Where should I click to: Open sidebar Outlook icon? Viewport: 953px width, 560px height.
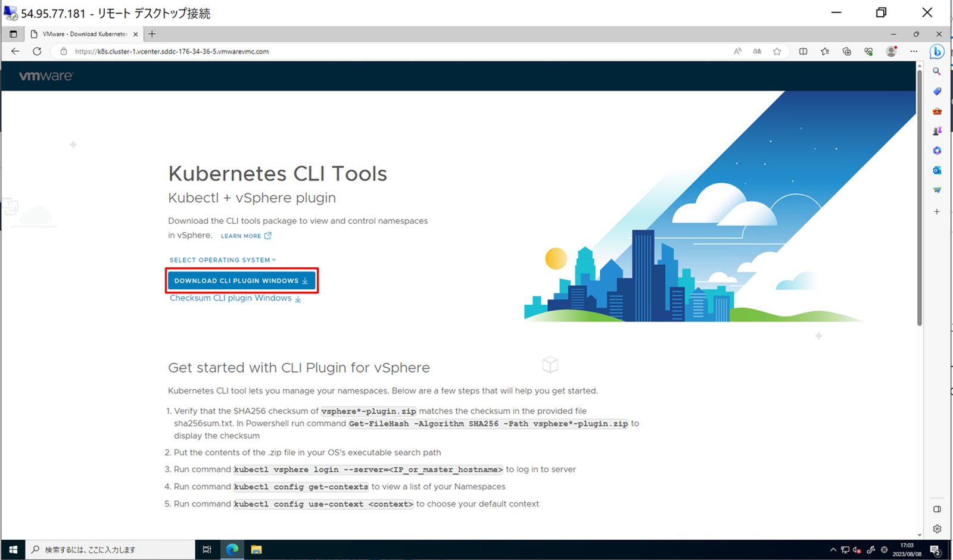(937, 170)
